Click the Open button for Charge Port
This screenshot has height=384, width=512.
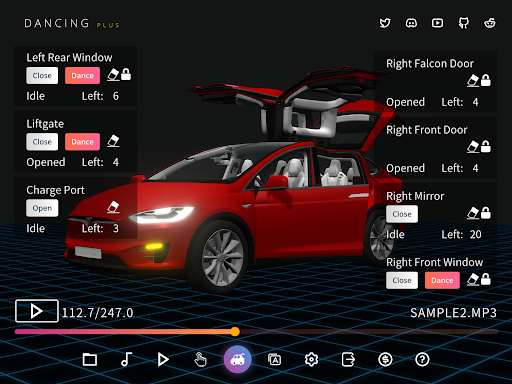(42, 208)
